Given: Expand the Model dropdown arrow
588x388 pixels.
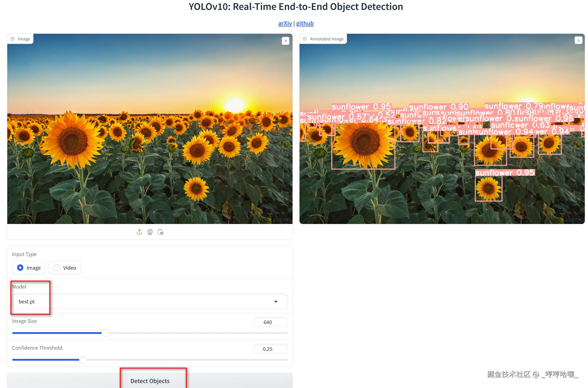Looking at the screenshot, I should [276, 302].
